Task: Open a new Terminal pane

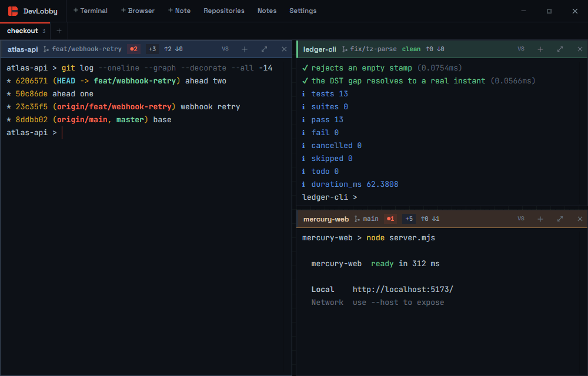Action: tap(91, 11)
